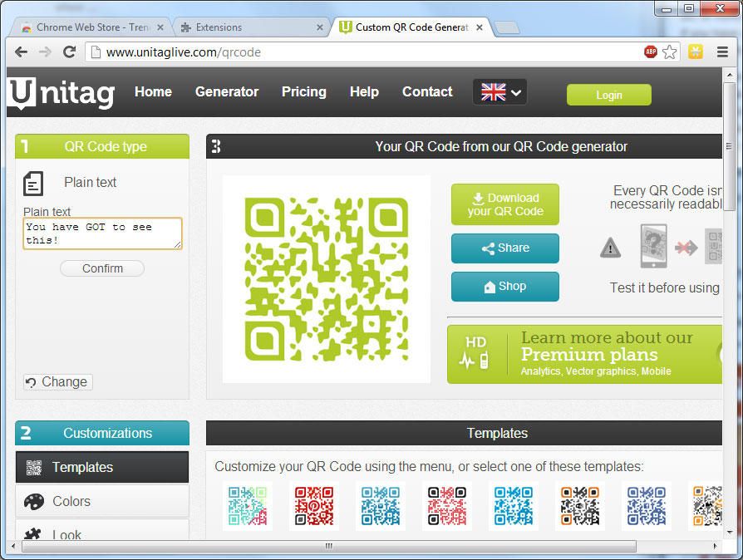The image size is (743, 560).
Task: Click the vertical scrollbar thumb
Action: [x=729, y=147]
